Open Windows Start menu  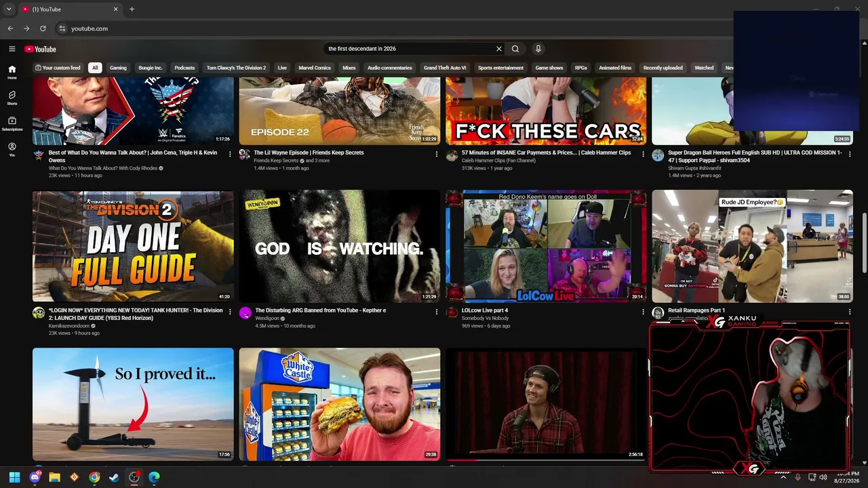click(14, 477)
